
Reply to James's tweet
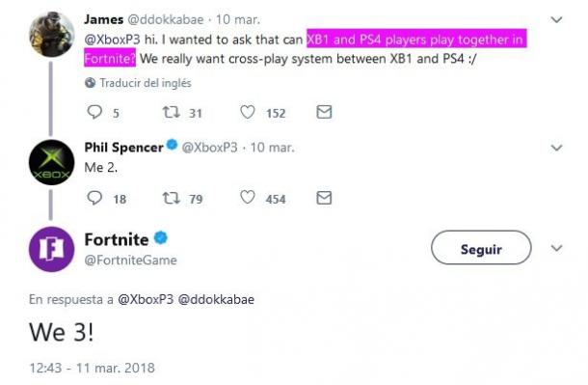[94, 112]
